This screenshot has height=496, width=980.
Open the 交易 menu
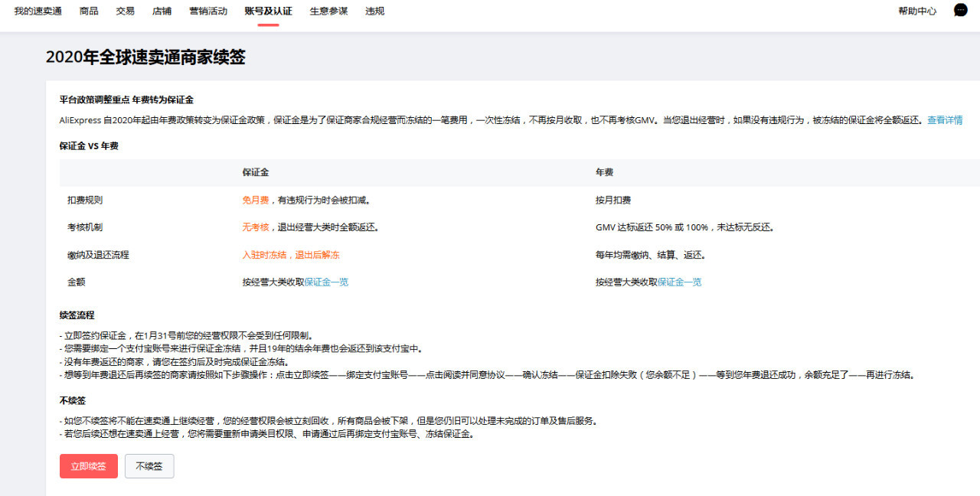tap(125, 11)
